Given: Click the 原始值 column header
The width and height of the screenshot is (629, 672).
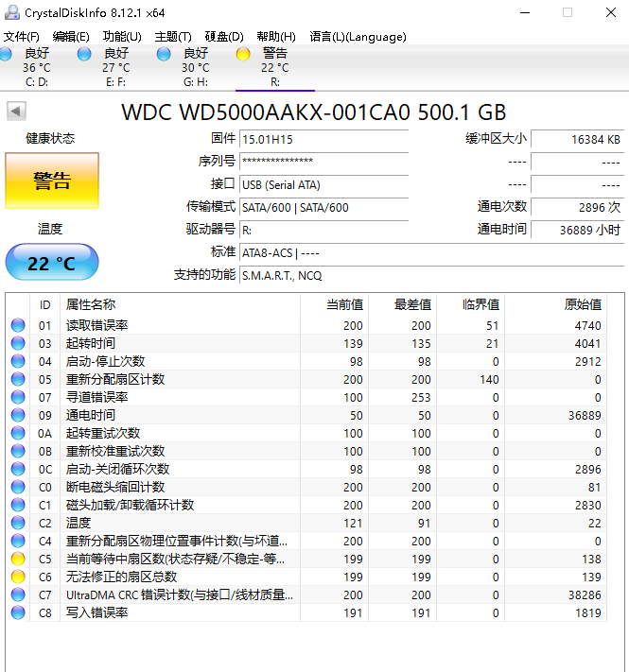Looking at the screenshot, I should 555,304.
